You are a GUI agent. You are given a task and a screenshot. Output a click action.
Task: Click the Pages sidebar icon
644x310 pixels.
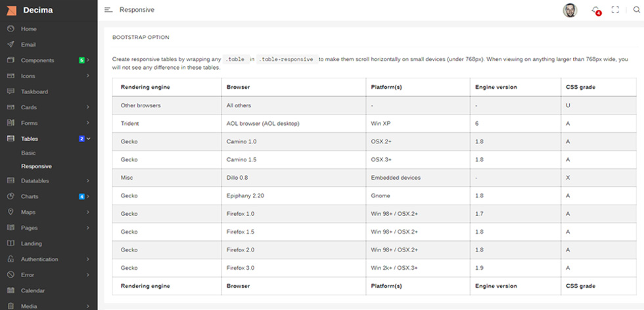11,227
